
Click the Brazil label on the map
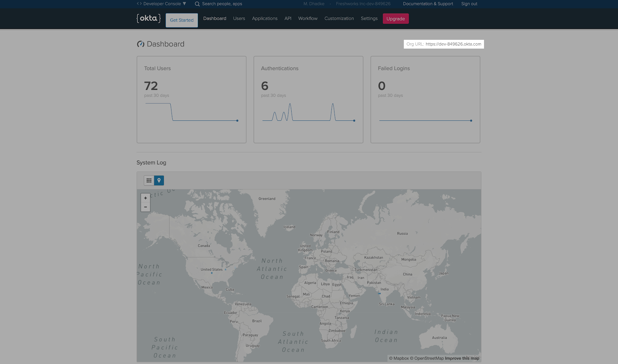pyautogui.click(x=257, y=321)
